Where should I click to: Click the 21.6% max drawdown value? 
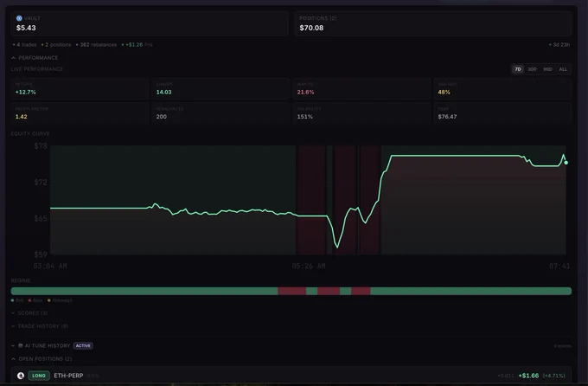(x=305, y=92)
